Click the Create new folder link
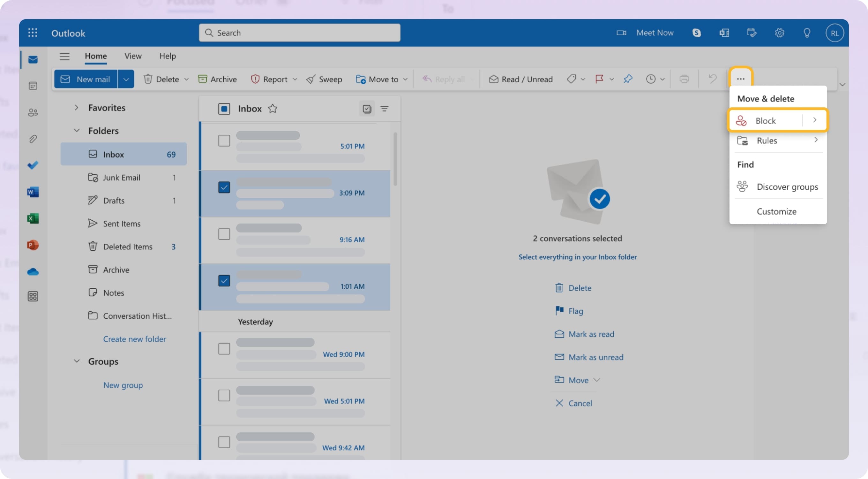This screenshot has height=479, width=868. pyautogui.click(x=134, y=339)
